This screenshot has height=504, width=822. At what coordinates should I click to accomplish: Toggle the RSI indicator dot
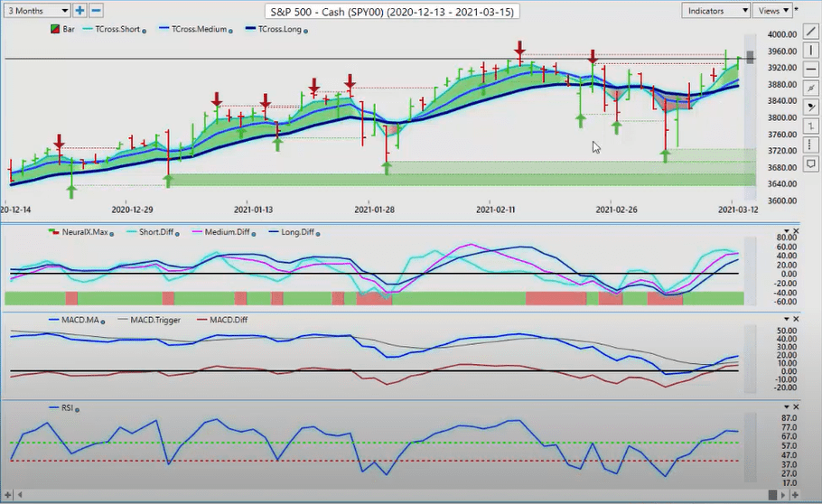pos(77,409)
